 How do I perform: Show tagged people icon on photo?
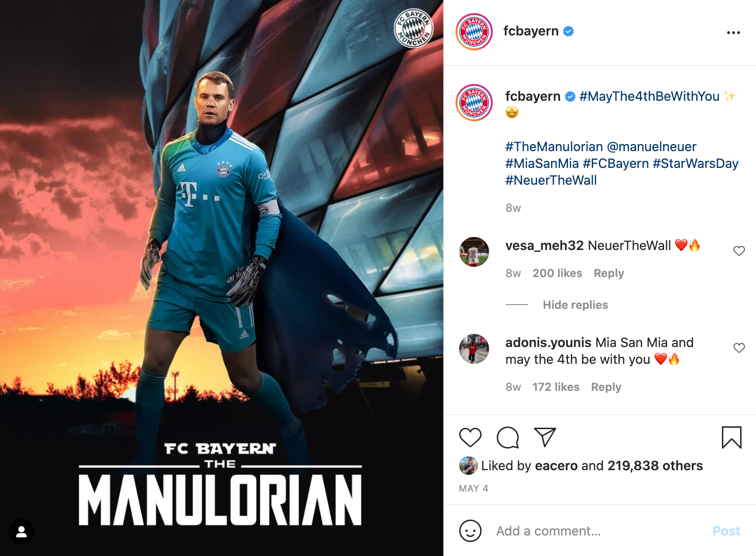[x=21, y=532]
